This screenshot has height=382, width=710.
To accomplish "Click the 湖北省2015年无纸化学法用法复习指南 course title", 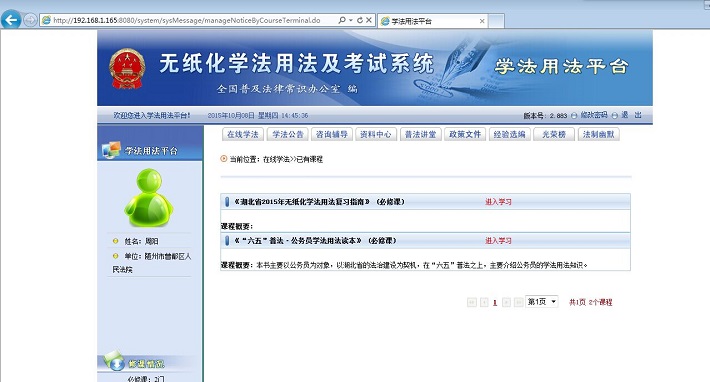I will (x=319, y=202).
